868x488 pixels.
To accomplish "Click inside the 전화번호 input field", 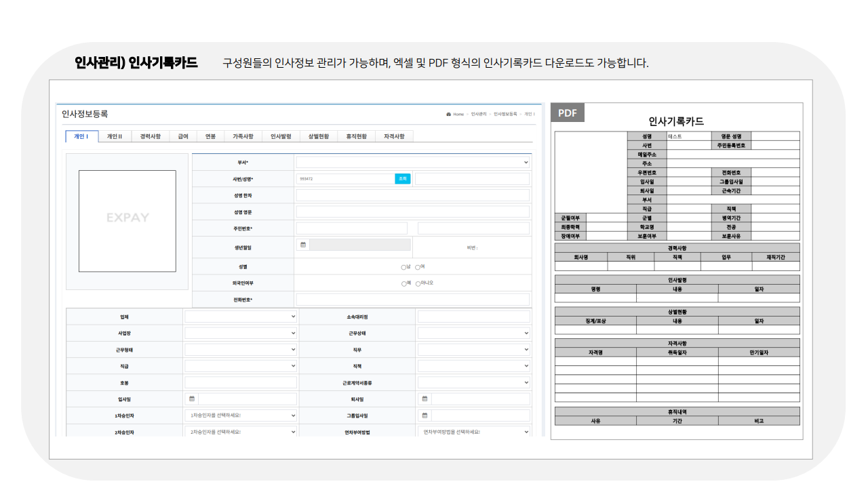I will click(x=414, y=298).
